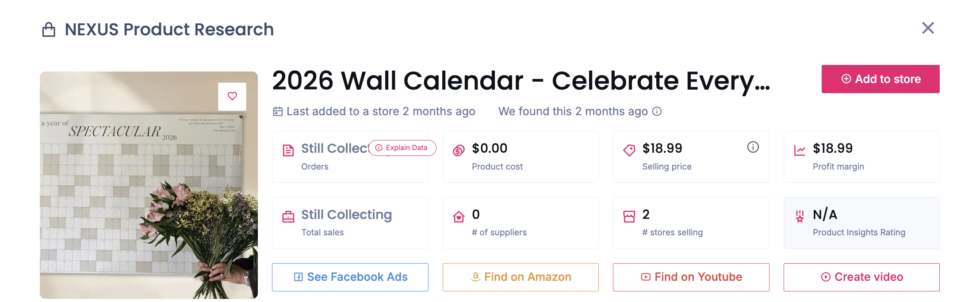Click the house icon for number of suppliers
Viewport: 980px width, 302px height.
(459, 216)
